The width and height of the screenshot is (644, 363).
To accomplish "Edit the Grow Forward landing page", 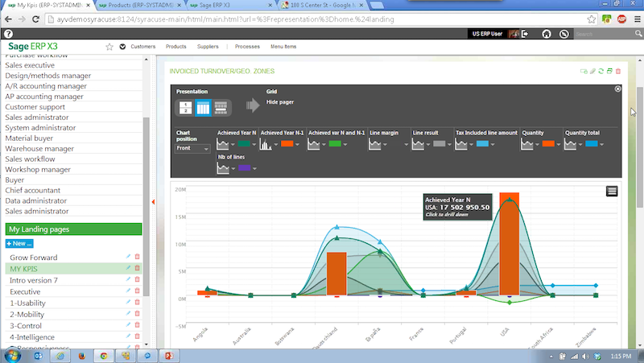I will click(128, 257).
